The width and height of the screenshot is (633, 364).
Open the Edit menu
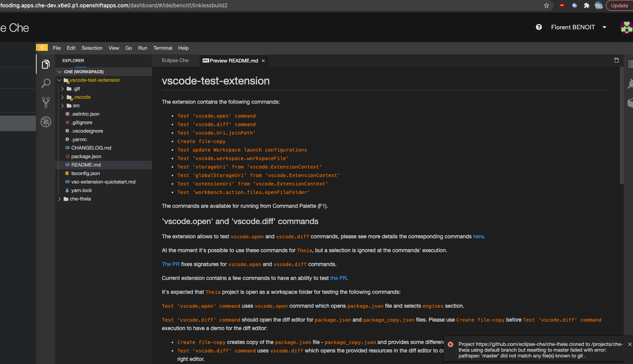(x=71, y=48)
